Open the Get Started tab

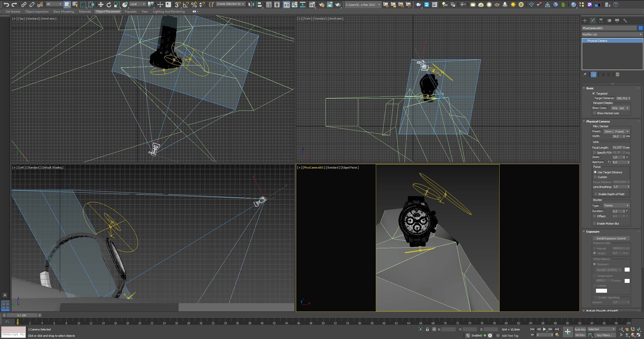pos(13,12)
